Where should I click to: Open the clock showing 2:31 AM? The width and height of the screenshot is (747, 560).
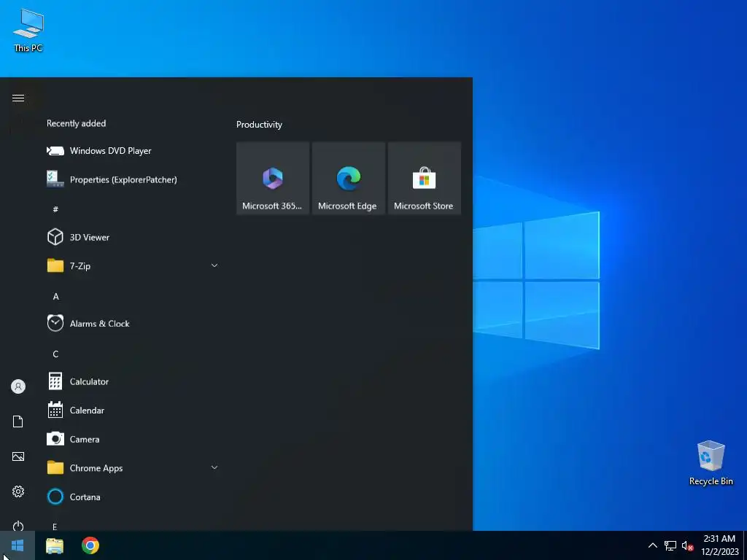(719, 545)
